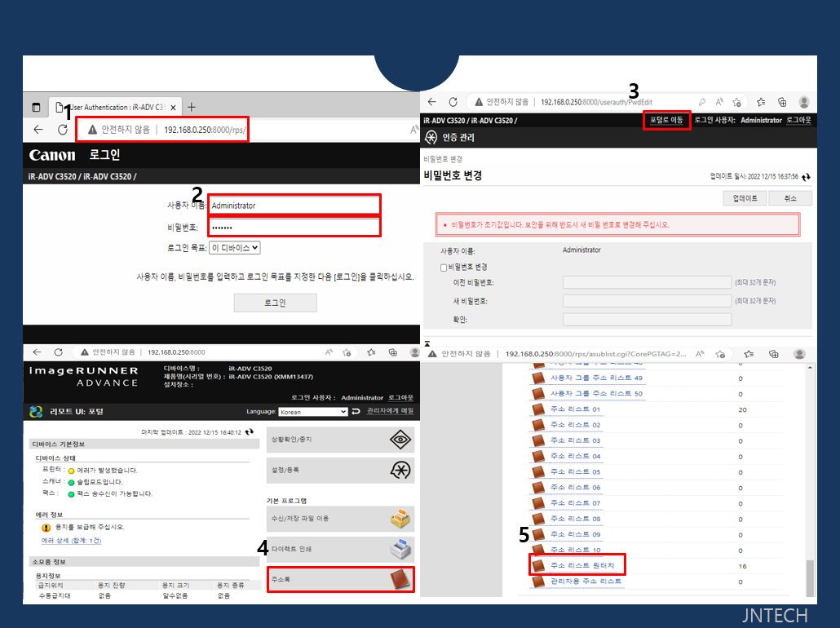840x628 pixels.
Task: Open a new tab with the plus icon
Action: click(192, 107)
